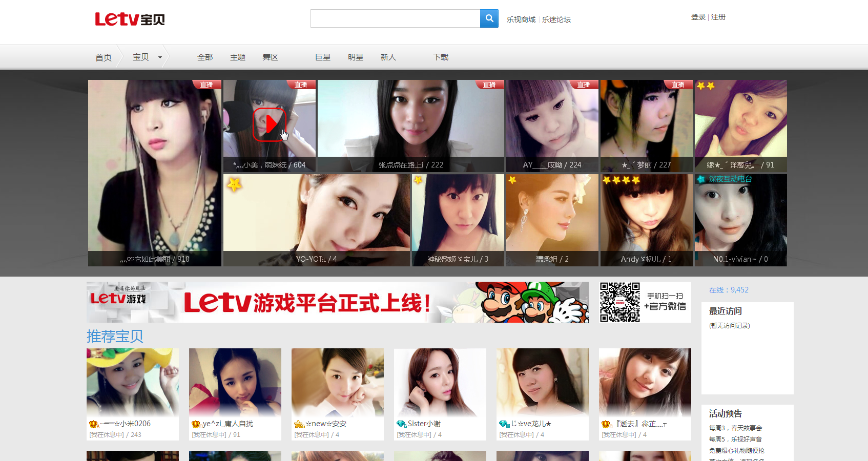This screenshot has height=461, width=868.
Task: Open the 每周3，春天故事会 event
Action: click(x=736, y=428)
